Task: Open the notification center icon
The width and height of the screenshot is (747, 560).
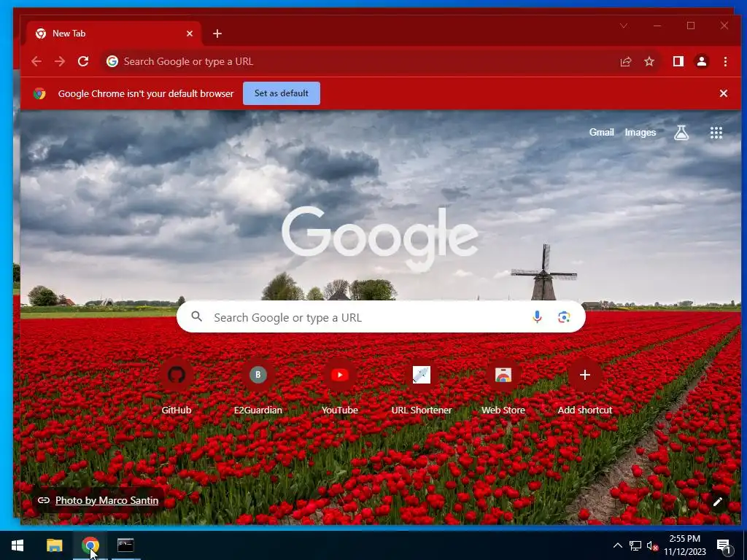Action: pos(724,545)
